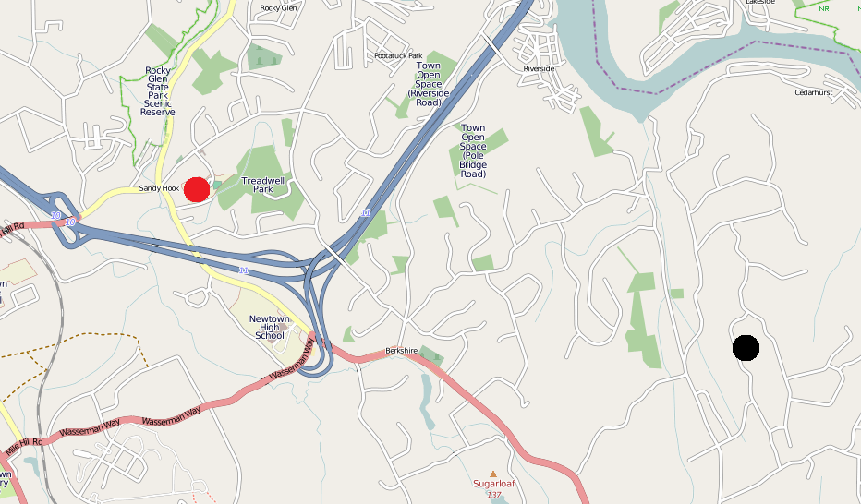Screen dimensions: 861x504
Task: Click the red circle marker near Sandy Hook
Action: pos(197,190)
